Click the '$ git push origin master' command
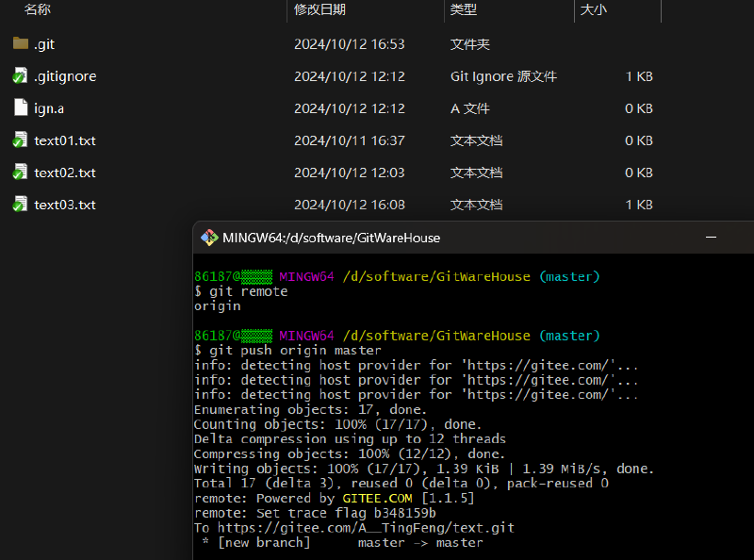Viewport: 754px width, 560px height. click(x=287, y=351)
